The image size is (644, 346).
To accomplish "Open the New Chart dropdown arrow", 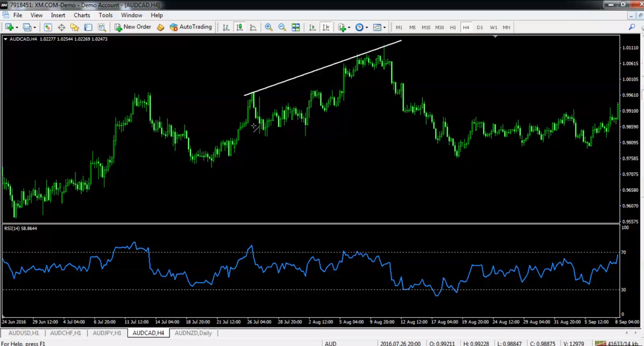I will [x=17, y=27].
